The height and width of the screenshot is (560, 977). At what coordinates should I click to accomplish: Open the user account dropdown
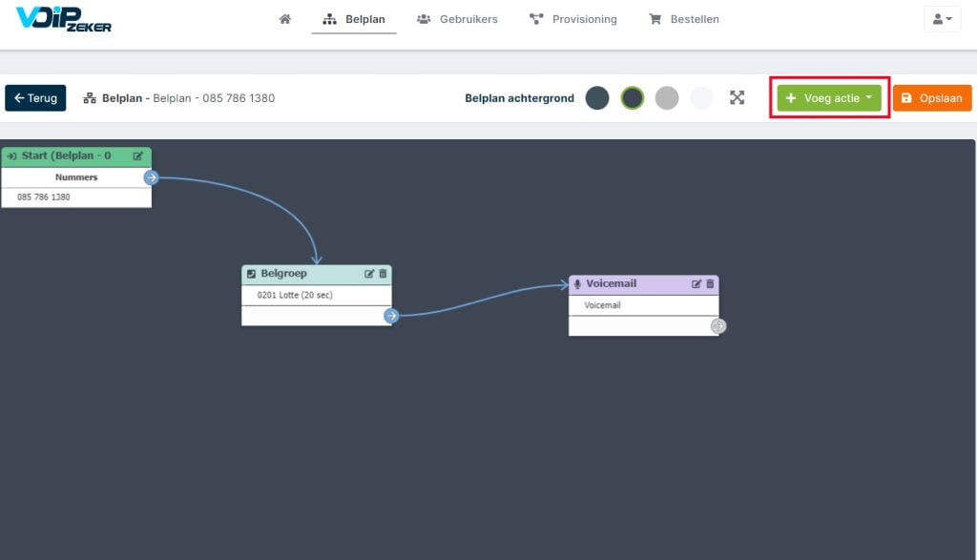[x=942, y=19]
